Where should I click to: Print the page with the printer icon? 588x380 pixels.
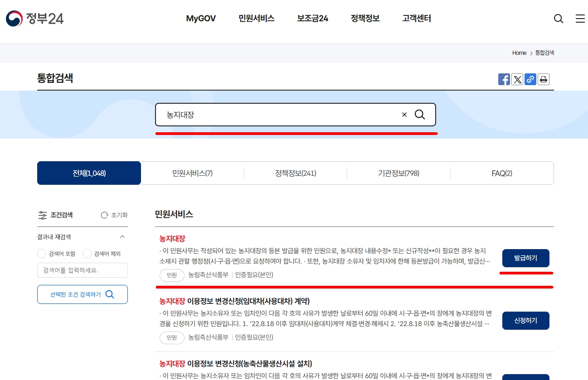tap(544, 79)
